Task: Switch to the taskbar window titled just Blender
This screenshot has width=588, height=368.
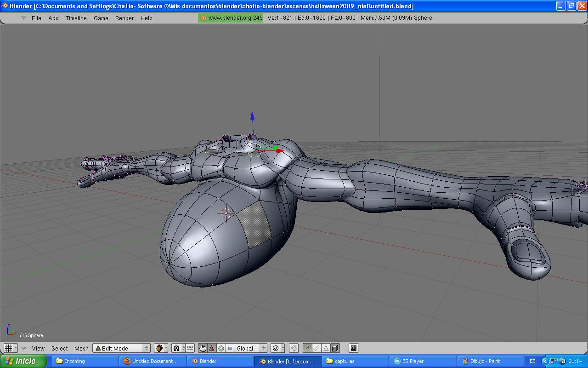Action: 220,361
